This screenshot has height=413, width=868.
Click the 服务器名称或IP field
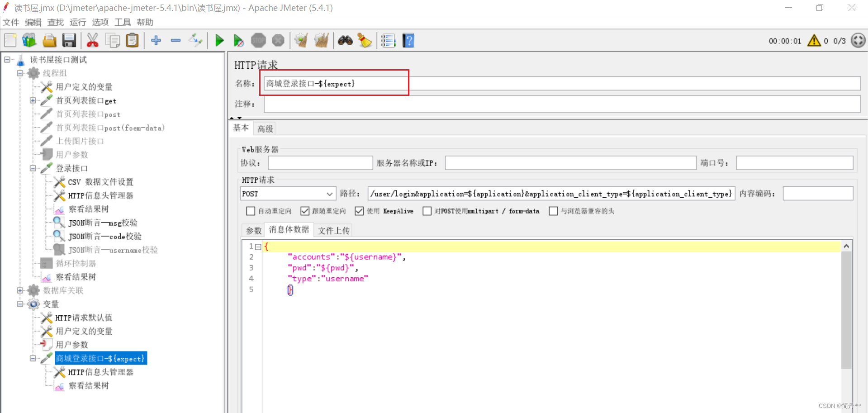[x=570, y=163]
